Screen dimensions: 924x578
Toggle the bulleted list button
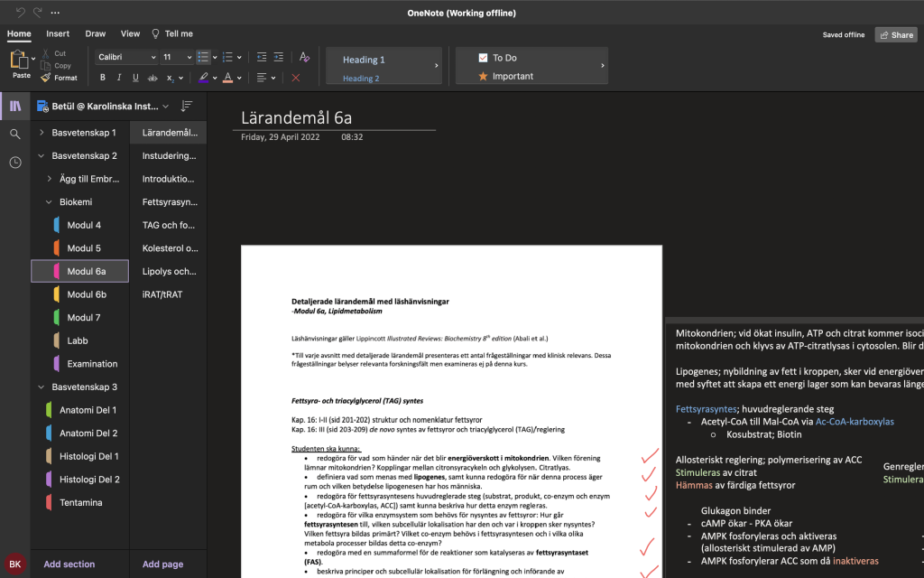click(x=203, y=57)
